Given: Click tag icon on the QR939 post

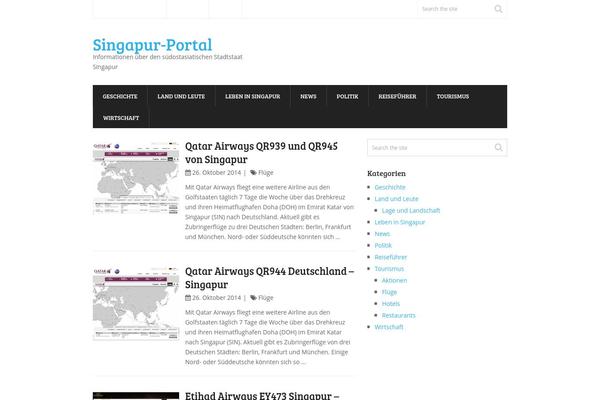Looking at the screenshot, I should click(253, 173).
